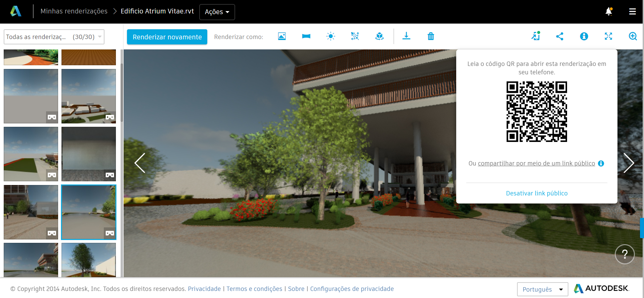
Task: Open the Português language dropdown
Action: point(543,289)
